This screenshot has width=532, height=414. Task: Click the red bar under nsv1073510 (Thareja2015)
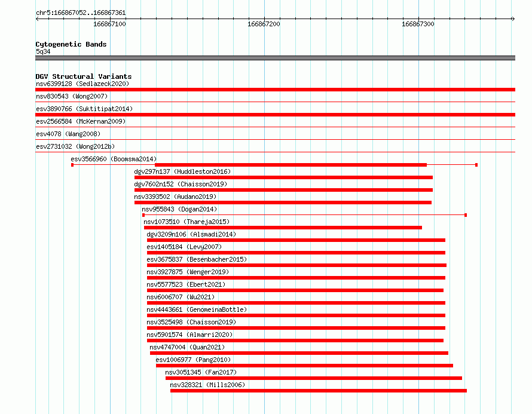pyautogui.click(x=283, y=228)
